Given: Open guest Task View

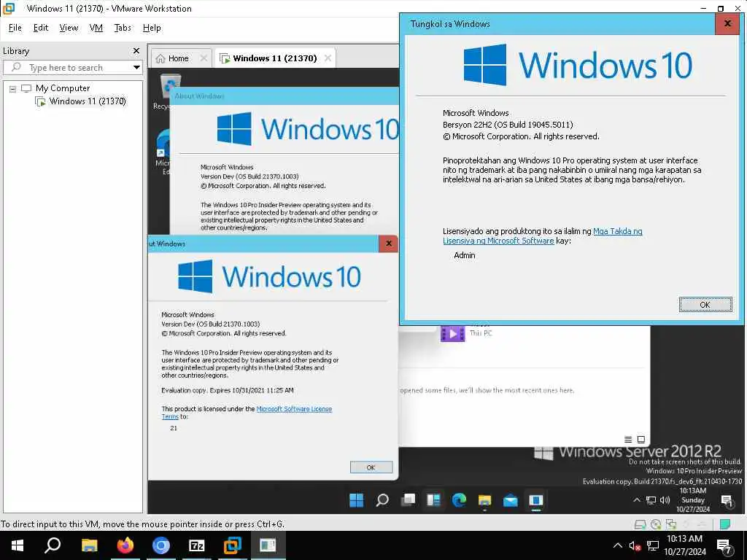Looking at the screenshot, I should coord(408,500).
